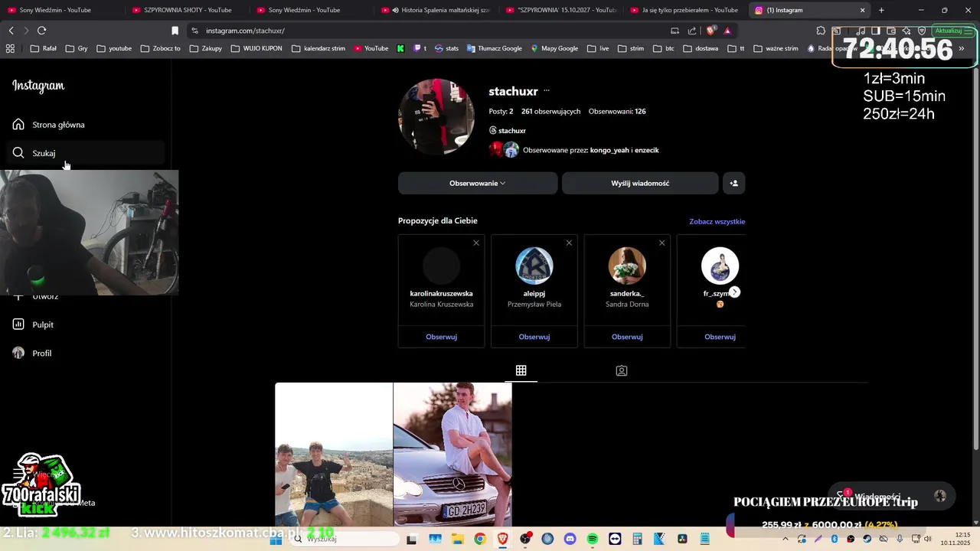Viewport: 980px width, 551px height.
Task: Open the Obserwowani: 126 following list
Action: [x=617, y=111]
